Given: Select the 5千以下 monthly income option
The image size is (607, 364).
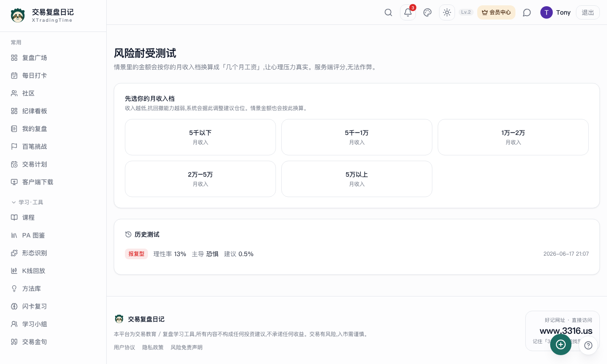Looking at the screenshot, I should coord(200,137).
